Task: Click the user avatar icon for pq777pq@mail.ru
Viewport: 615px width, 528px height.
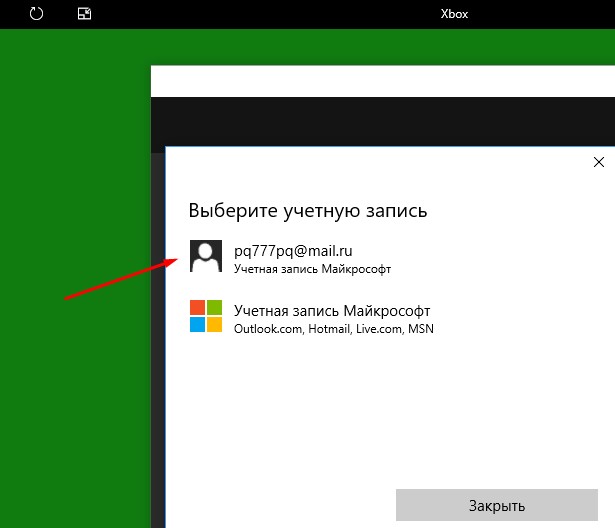Action: [x=206, y=256]
